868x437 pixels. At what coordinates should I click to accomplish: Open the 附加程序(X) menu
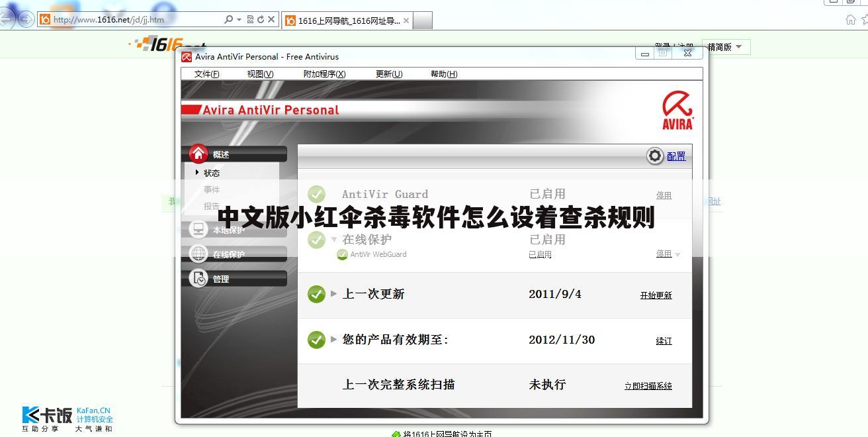[x=324, y=74]
